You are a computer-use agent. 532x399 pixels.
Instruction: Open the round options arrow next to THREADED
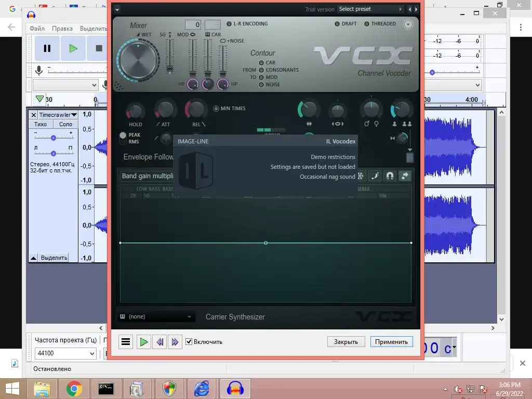pos(408,24)
